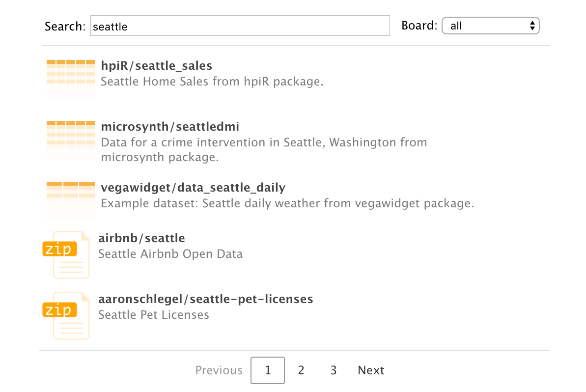Select page 1 in pagination

click(x=268, y=370)
